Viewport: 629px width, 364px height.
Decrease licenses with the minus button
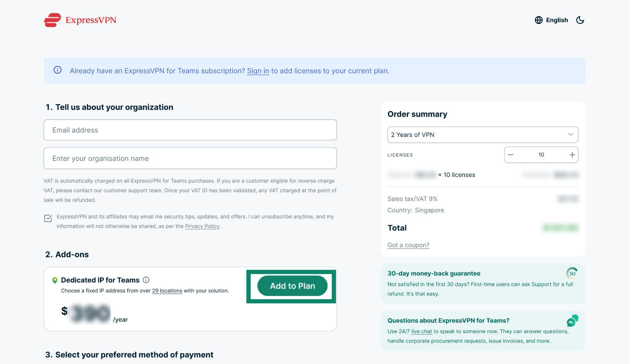tap(510, 155)
